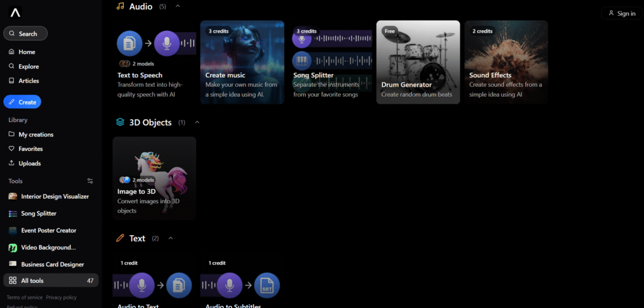Click the Explore magnifier icon

click(x=11, y=67)
